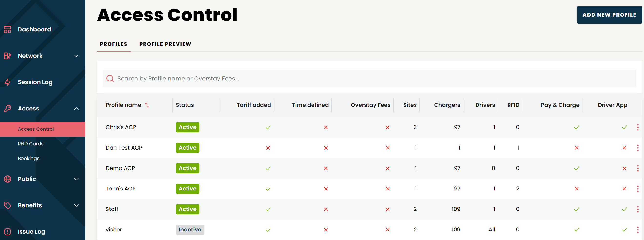Click the Dashboard icon in the sidebar
Image resolution: width=644 pixels, height=240 pixels.
pos(8,29)
